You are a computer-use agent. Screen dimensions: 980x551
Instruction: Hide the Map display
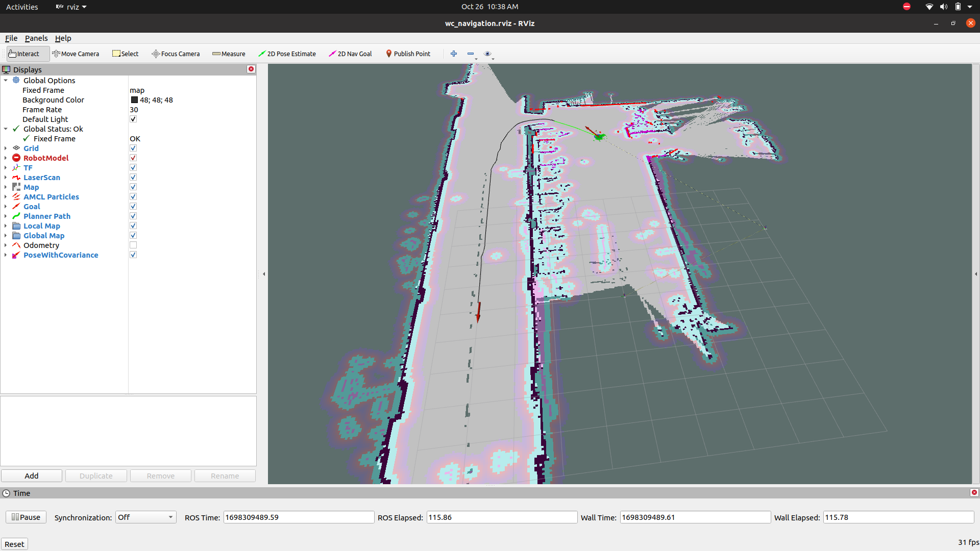(133, 187)
